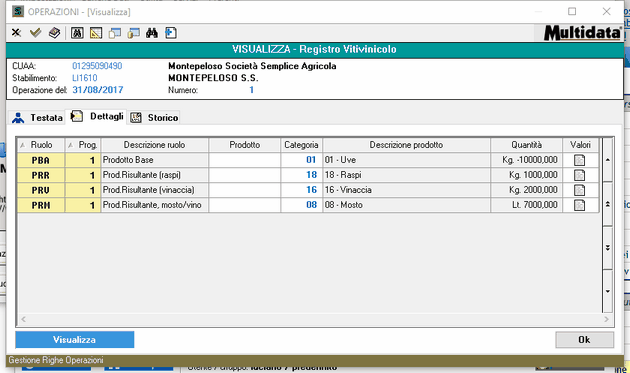Viewport: 630px width, 373px height.
Task: Click the Prodotto column header
Action: point(245,145)
